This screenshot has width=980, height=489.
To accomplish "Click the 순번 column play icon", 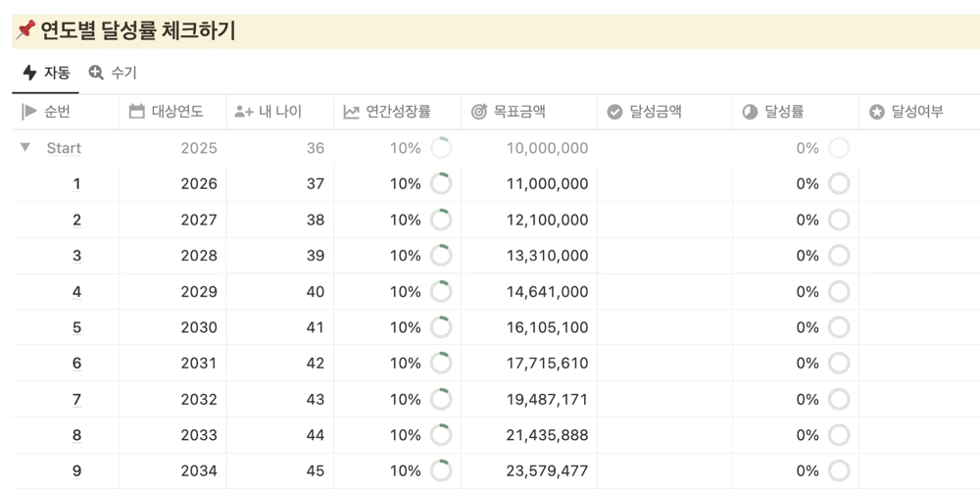I will coord(28,112).
